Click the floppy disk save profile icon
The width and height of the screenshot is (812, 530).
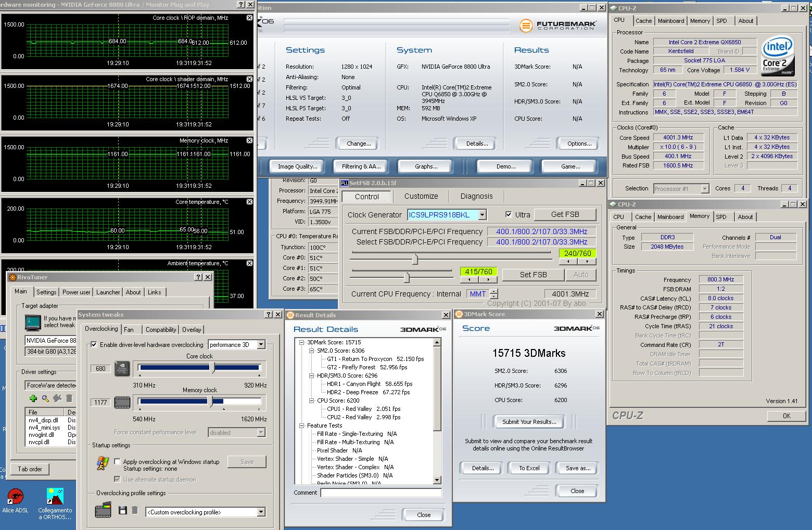click(x=123, y=511)
